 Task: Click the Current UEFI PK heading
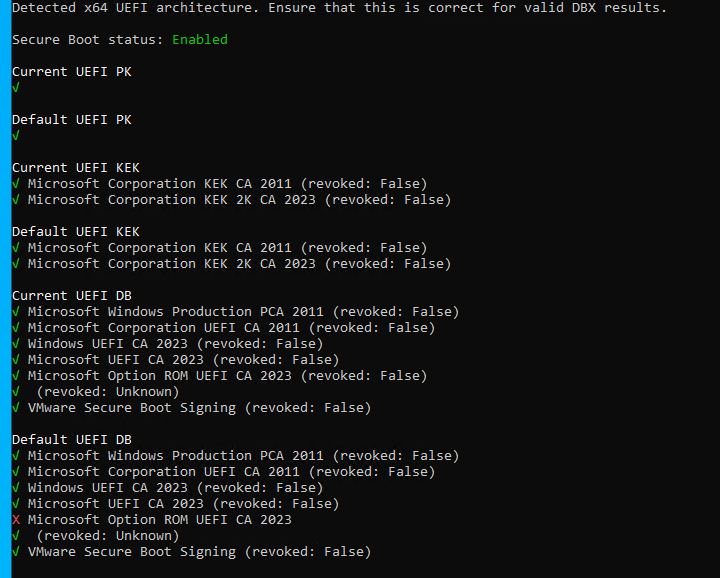72,72
